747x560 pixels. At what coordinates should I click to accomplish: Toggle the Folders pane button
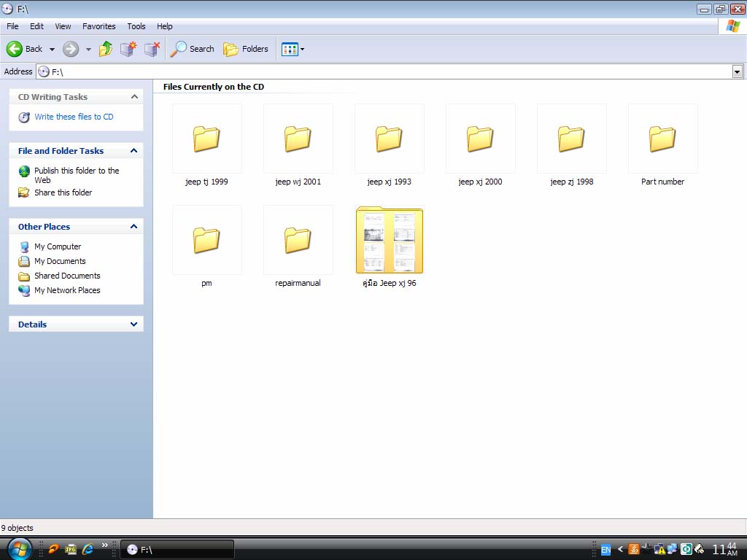tap(246, 49)
